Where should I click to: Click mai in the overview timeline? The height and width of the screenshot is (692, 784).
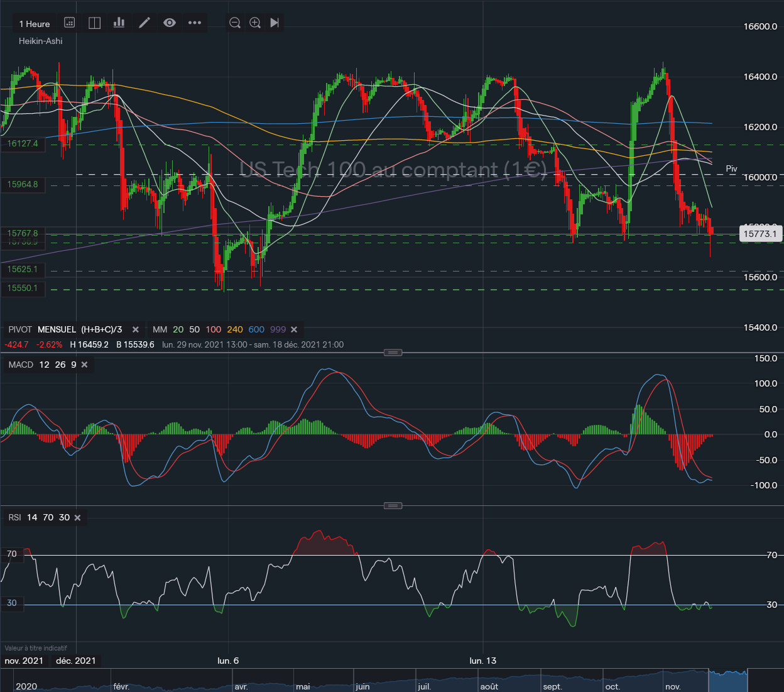[x=303, y=686]
